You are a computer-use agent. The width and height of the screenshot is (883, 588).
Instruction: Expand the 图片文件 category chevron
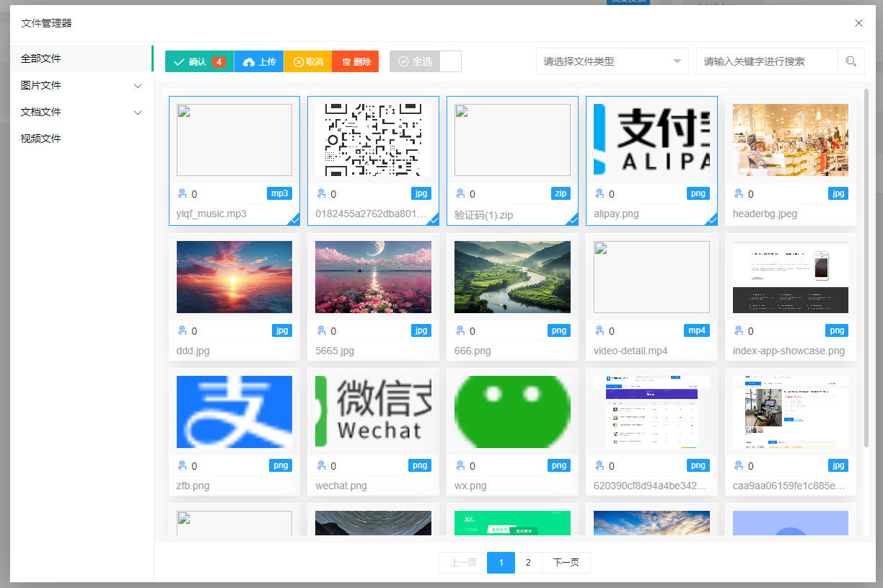[x=139, y=86]
